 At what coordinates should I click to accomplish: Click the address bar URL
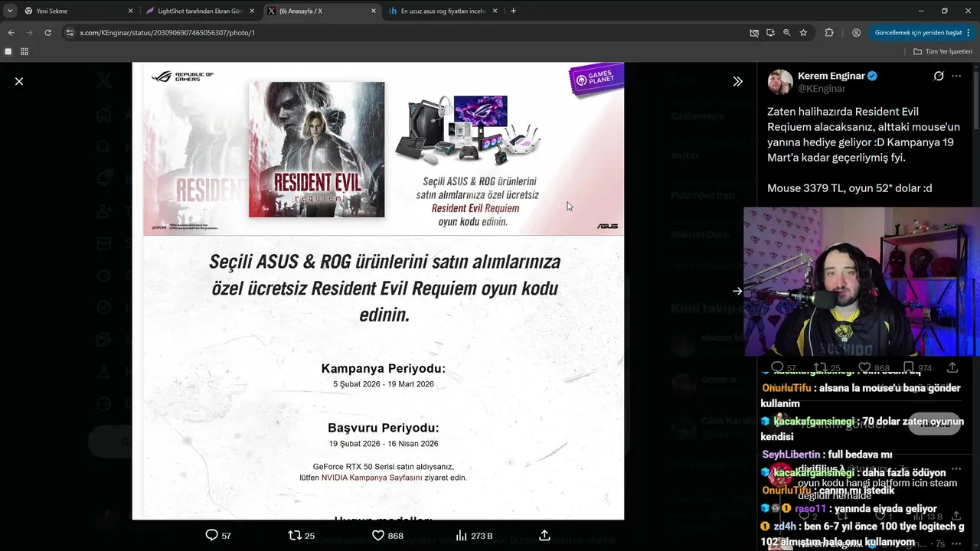click(168, 33)
